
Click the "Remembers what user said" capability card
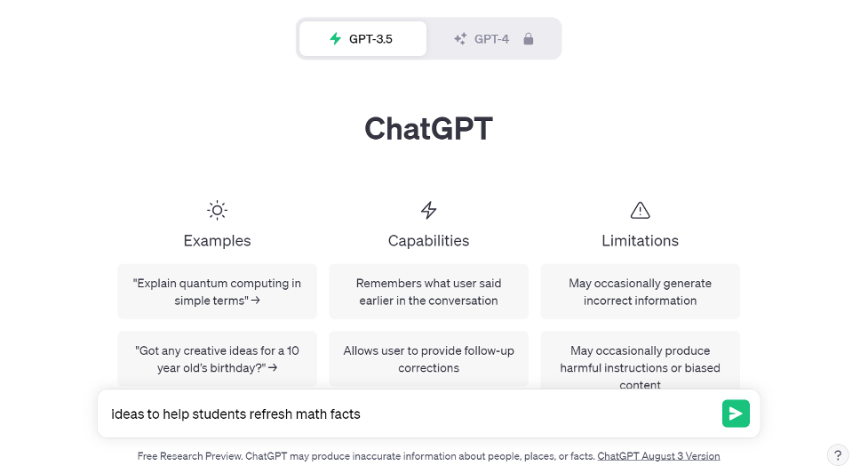pos(428,292)
